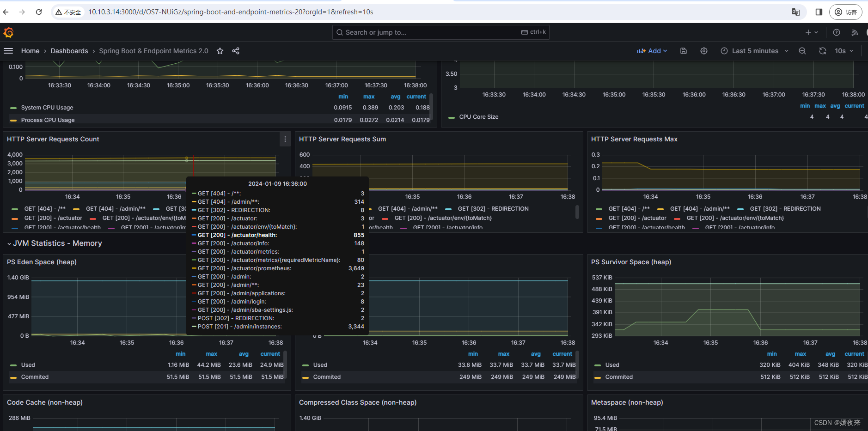The image size is (868, 431).
Task: Toggle Commited series in PS Survivor Space
Action: 619,377
